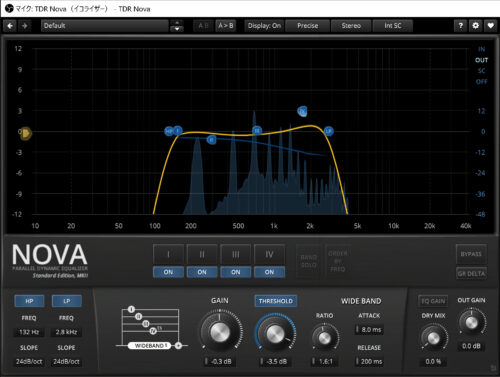Image resolution: width=500 pixels, height=377 pixels.
Task: Select band II tab
Action: [202, 255]
